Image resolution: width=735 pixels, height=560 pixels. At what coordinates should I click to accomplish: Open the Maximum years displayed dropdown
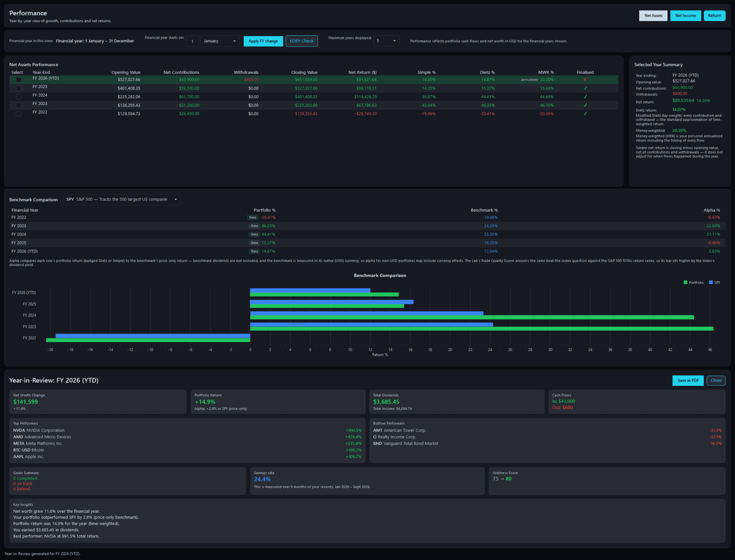click(x=386, y=41)
